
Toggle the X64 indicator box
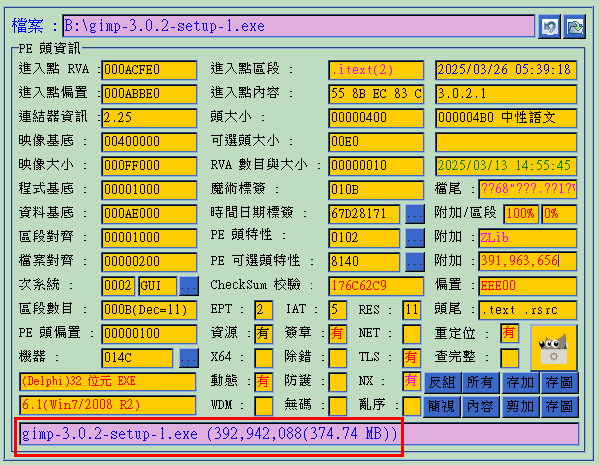(264, 358)
